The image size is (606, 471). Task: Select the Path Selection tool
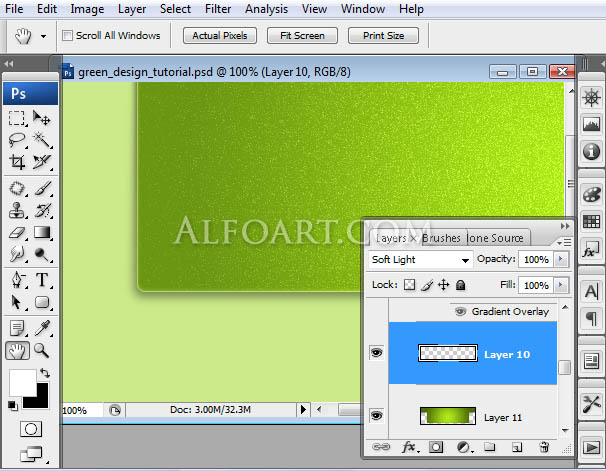tap(16, 303)
